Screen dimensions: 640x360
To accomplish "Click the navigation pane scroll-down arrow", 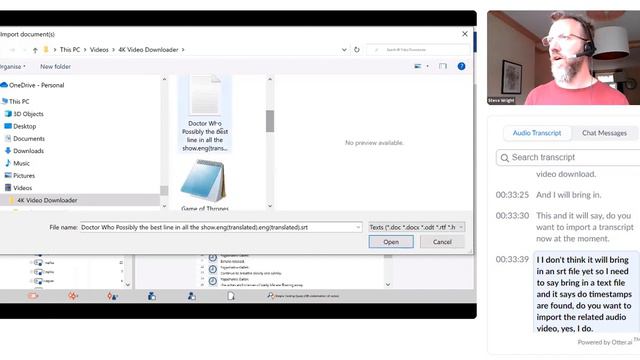I will (x=164, y=206).
